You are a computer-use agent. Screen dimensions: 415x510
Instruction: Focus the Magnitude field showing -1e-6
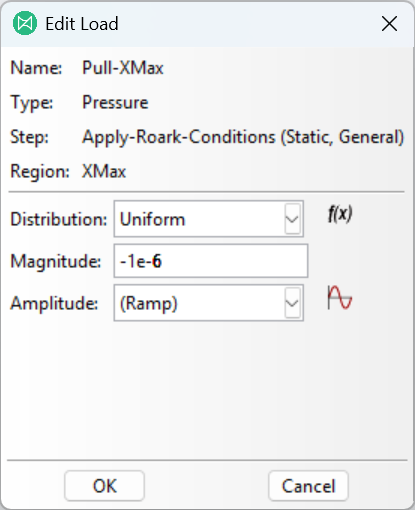211,261
